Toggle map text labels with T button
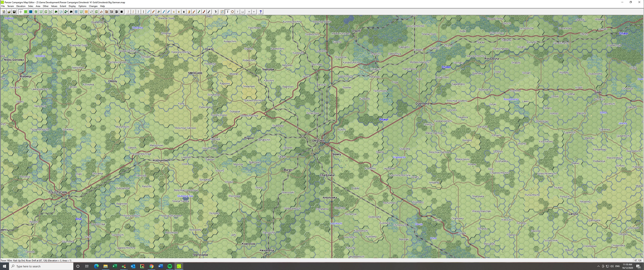 pos(227,12)
